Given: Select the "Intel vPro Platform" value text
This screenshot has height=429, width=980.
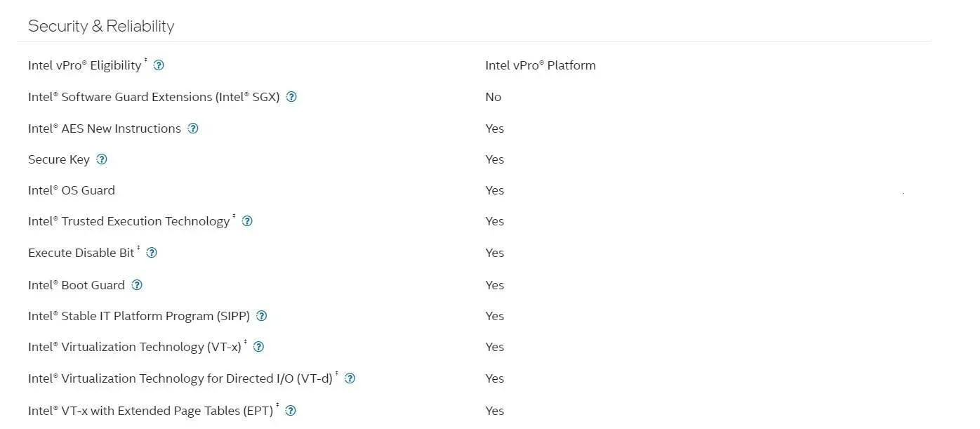Looking at the screenshot, I should 540,65.
